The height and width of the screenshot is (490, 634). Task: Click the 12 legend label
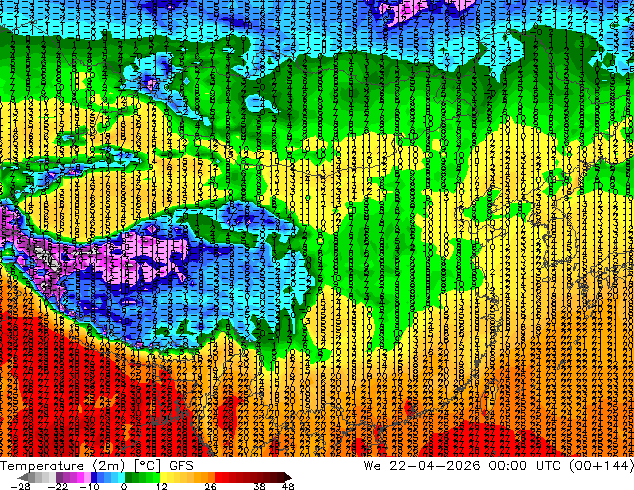click(162, 486)
